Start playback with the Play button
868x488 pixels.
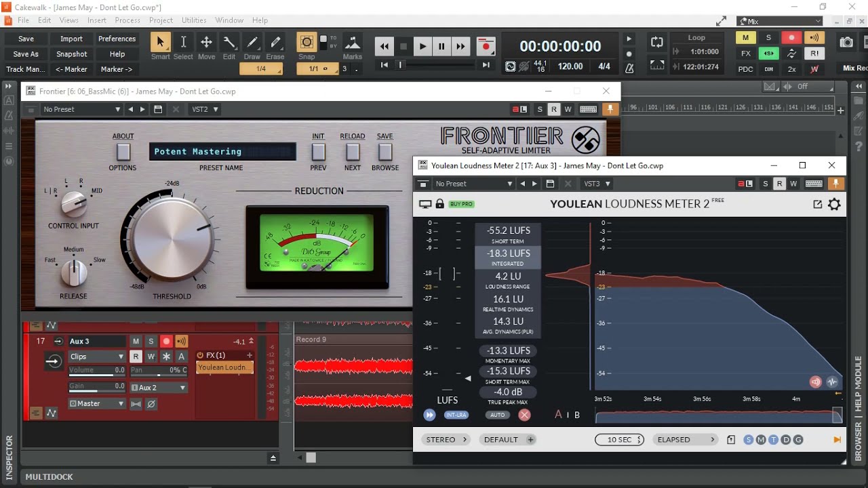pyautogui.click(x=422, y=46)
